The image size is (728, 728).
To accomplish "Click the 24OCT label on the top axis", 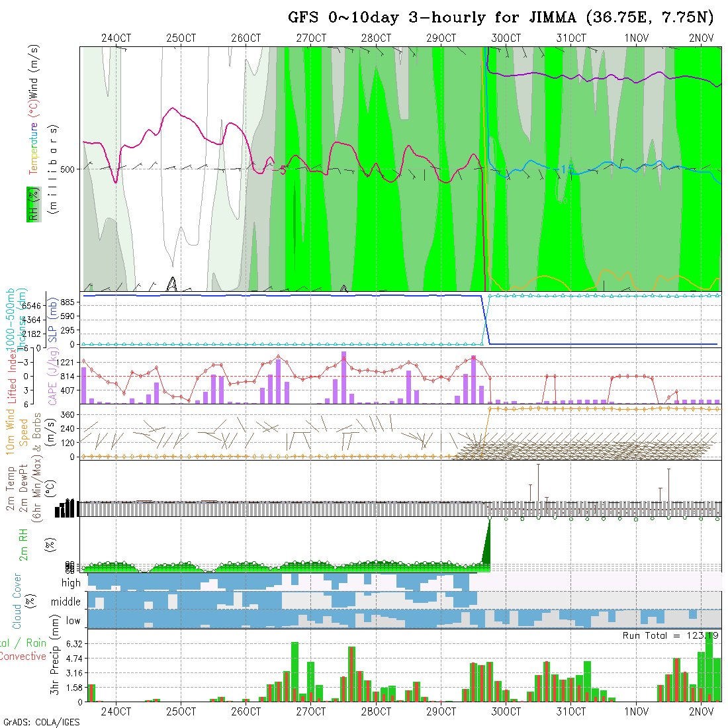I will (116, 38).
